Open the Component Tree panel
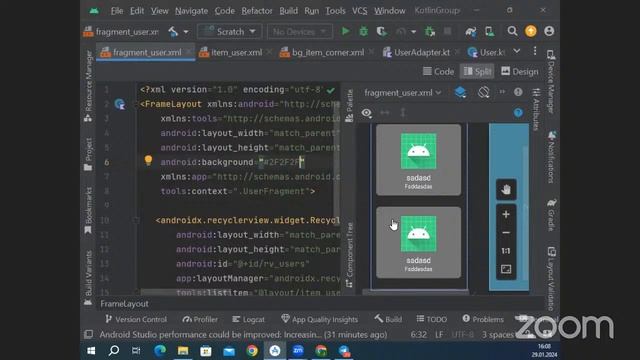 349,255
